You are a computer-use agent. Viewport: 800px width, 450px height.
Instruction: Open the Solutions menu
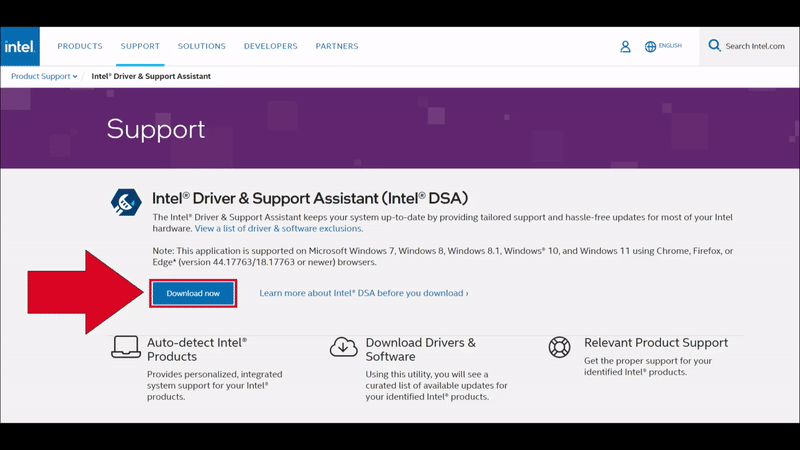pyautogui.click(x=201, y=46)
